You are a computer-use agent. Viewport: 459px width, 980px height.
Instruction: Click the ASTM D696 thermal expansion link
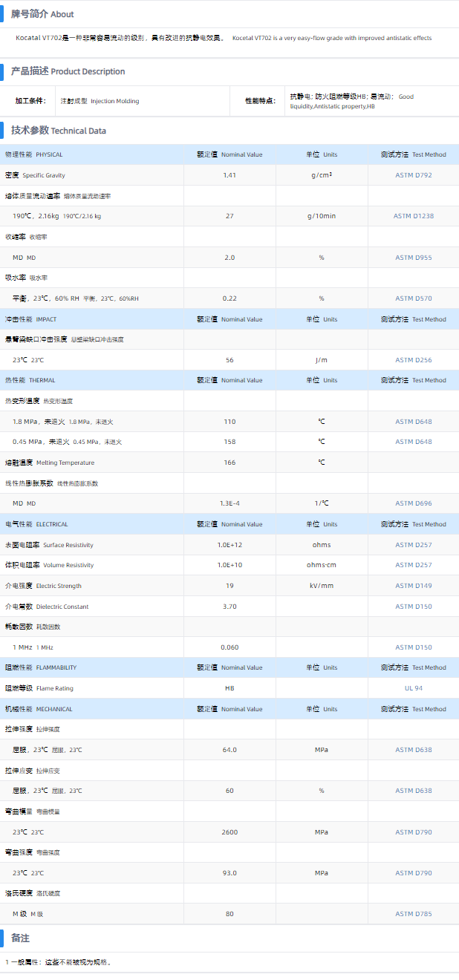click(x=413, y=503)
